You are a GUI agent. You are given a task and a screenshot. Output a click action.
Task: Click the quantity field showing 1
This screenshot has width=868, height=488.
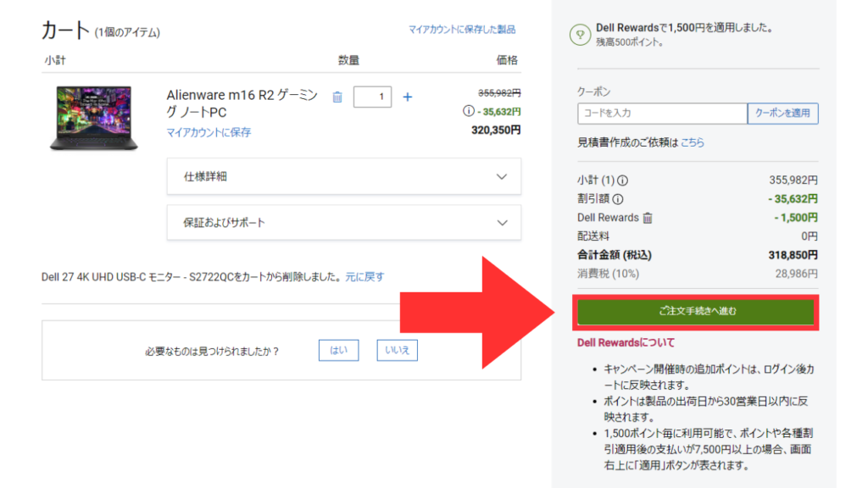372,97
